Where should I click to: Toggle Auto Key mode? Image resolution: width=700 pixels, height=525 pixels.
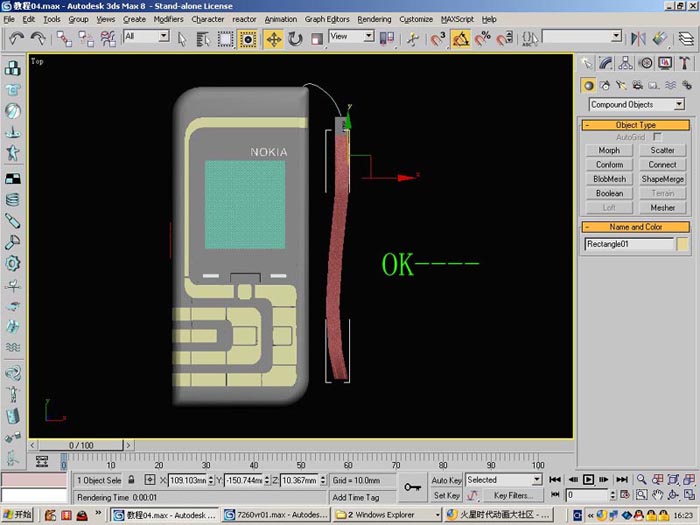pos(446,480)
